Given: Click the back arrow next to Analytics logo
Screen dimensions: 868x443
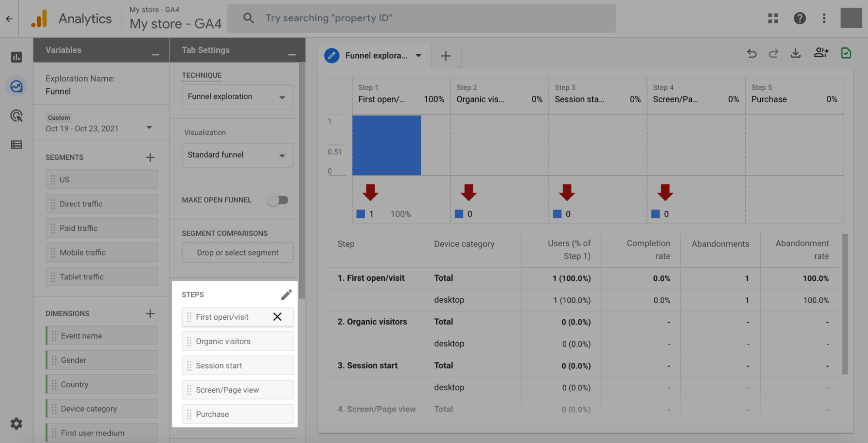Looking at the screenshot, I should point(9,18).
